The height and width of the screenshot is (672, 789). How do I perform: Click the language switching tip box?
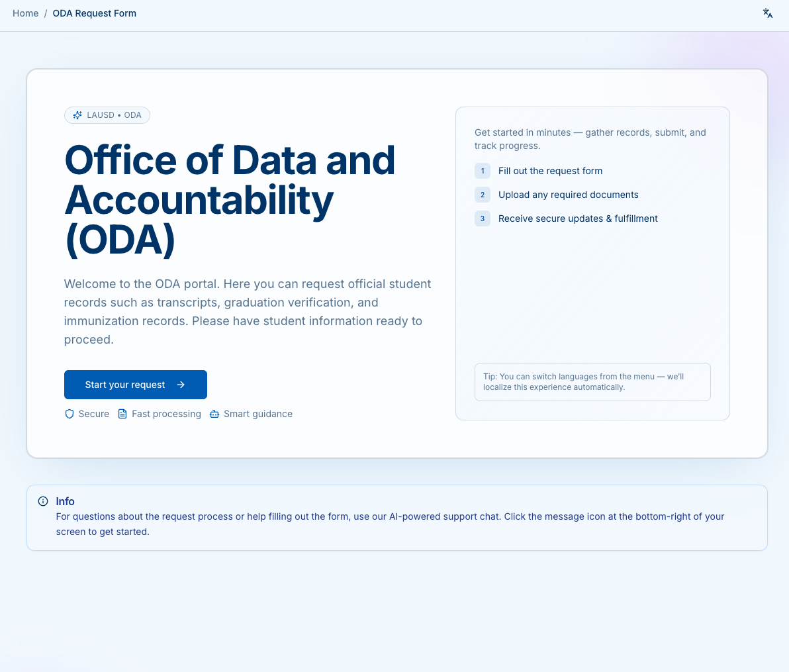[x=592, y=382]
